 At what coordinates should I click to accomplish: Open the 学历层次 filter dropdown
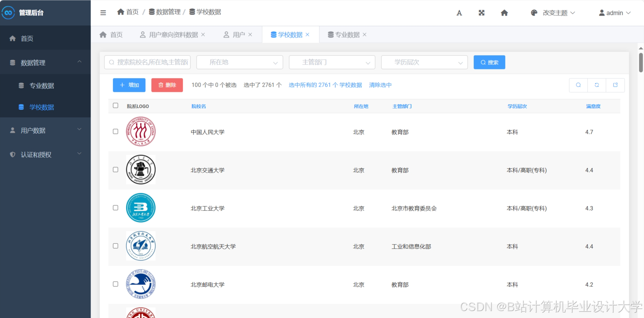pyautogui.click(x=424, y=62)
